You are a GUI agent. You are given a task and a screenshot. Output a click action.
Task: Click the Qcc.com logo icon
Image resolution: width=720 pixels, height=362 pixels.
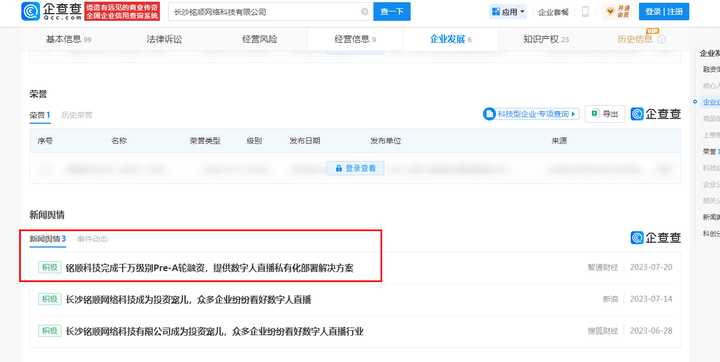pyautogui.click(x=31, y=11)
